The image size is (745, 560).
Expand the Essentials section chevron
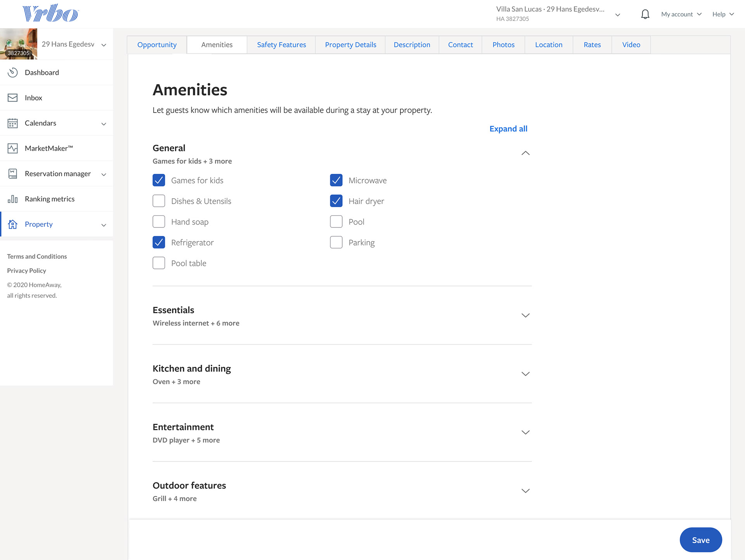pos(525,316)
